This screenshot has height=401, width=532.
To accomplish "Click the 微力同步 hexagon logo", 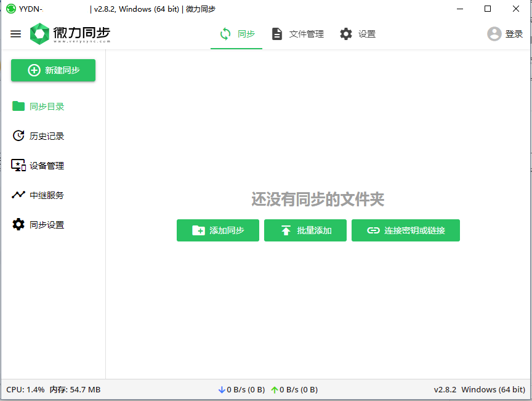I will 39,34.
